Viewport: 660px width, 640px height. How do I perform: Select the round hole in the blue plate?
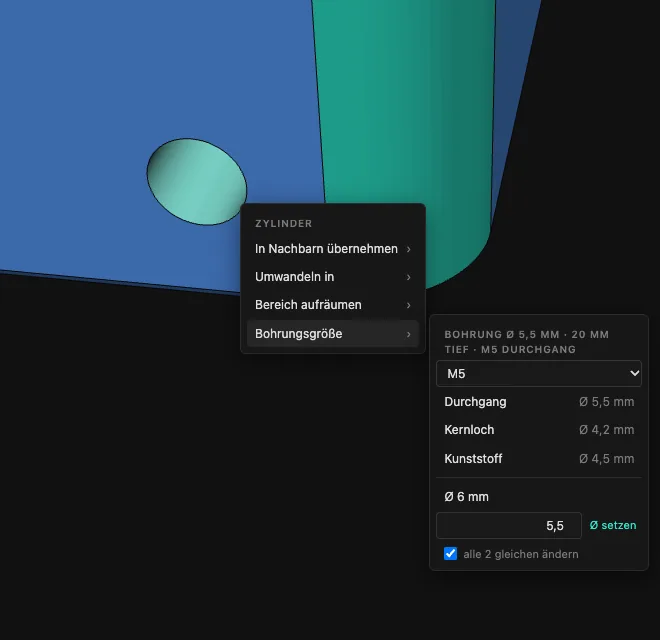[197, 182]
